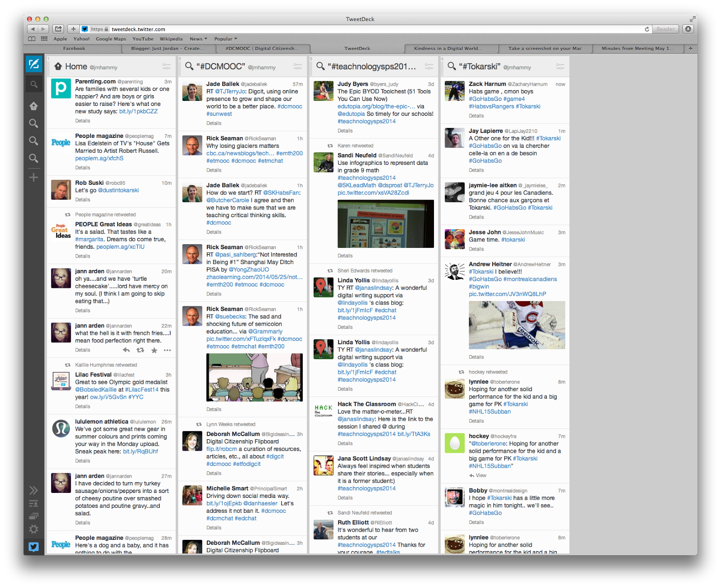The image size is (721, 588).
Task: Switch to #DCMOOC | Digital Citizenship tab
Action: 262,49
